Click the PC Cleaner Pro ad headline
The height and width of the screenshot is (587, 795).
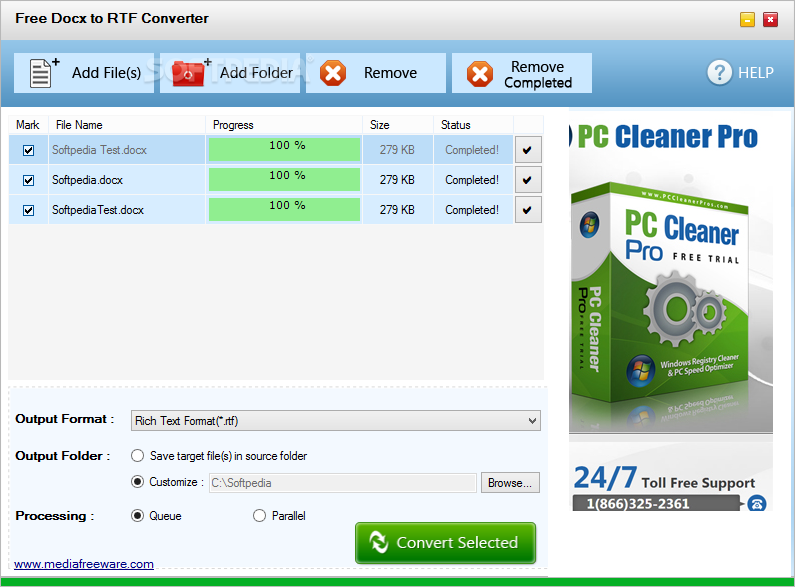click(x=668, y=137)
